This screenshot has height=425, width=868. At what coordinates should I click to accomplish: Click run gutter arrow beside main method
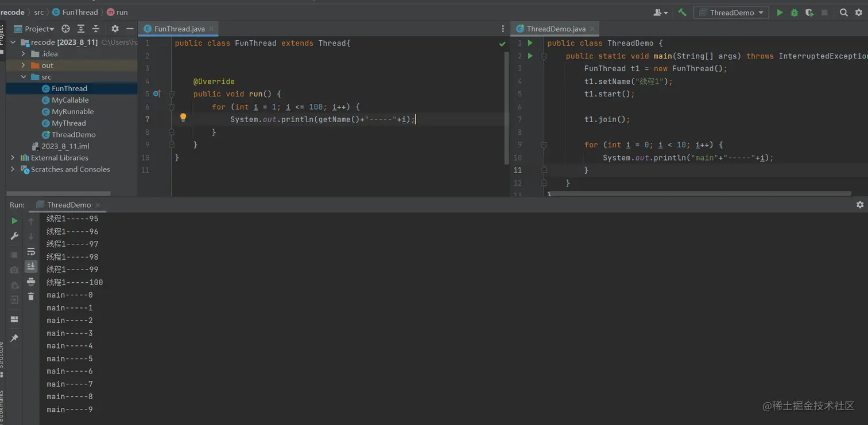(x=530, y=56)
